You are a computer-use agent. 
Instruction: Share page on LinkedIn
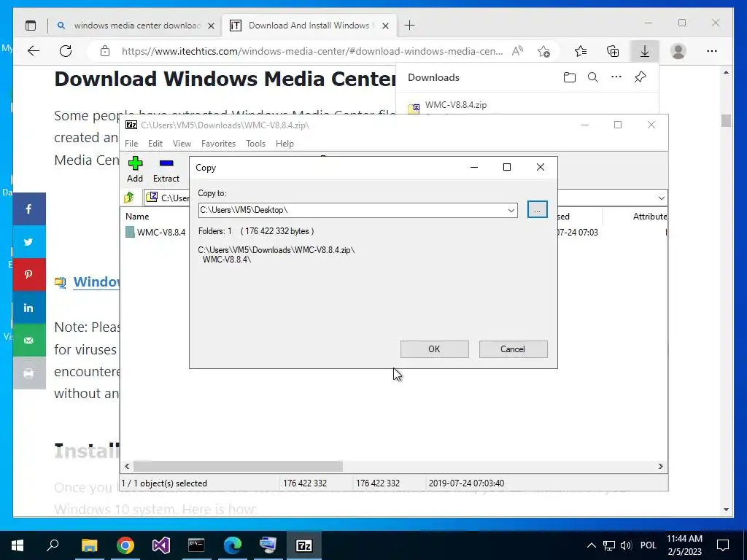[x=29, y=308]
